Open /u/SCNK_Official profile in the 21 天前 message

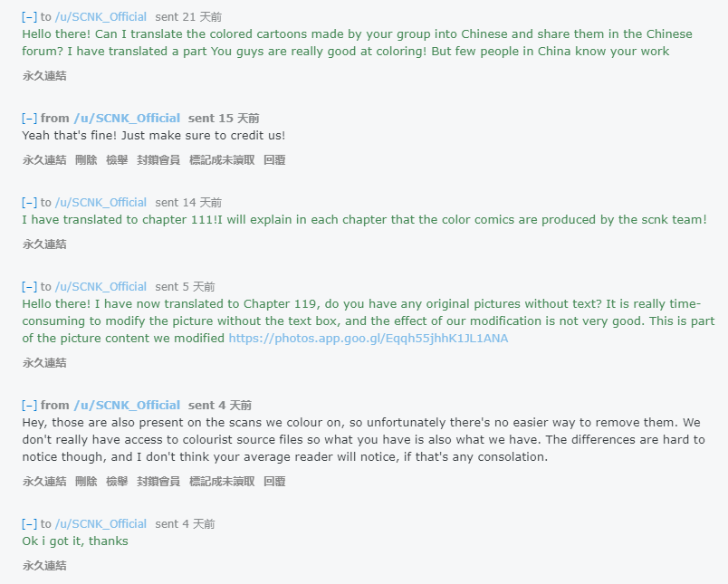[101, 17]
